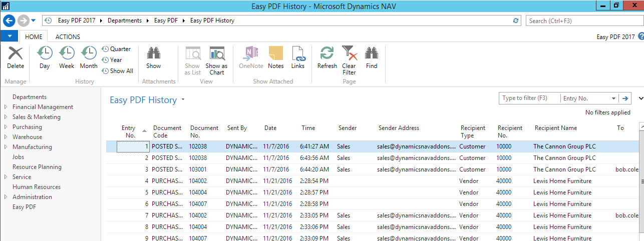Sort by Sender Address column header
The height and width of the screenshot is (241, 644).
[x=399, y=128]
